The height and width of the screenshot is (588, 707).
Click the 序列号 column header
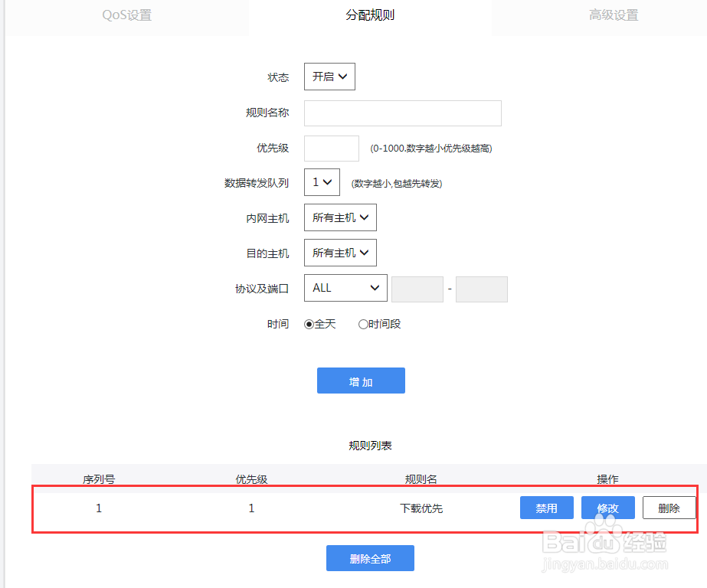click(x=99, y=479)
